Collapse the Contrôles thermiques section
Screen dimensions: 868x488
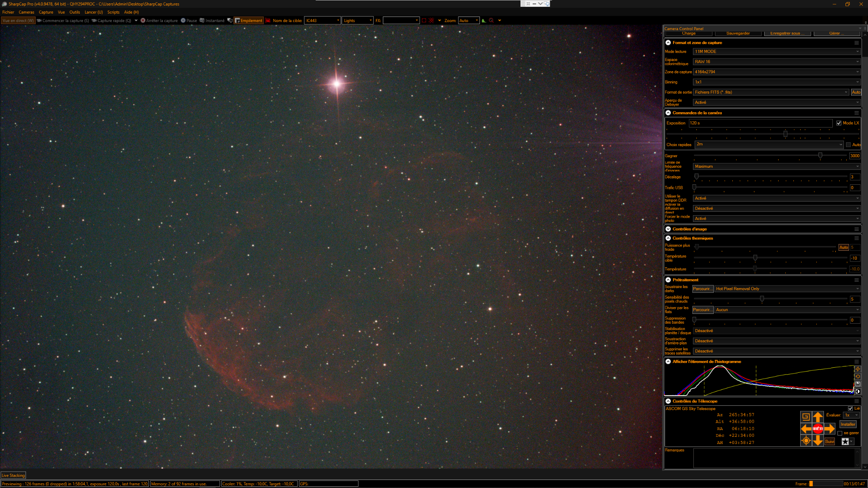pos(668,238)
